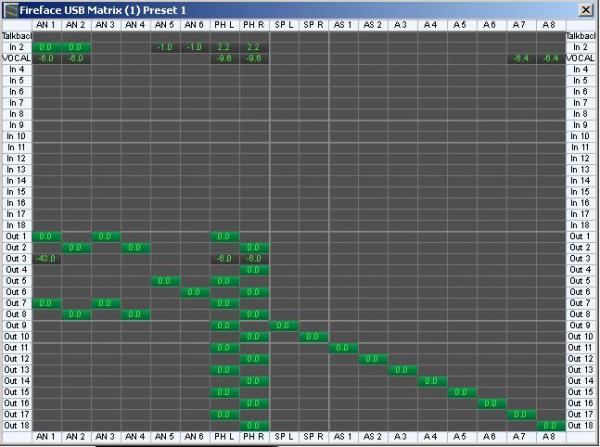Viewport: 600px width, 447px height.
Task: Click Out 15 routing cell under A 5
Action: [462, 392]
